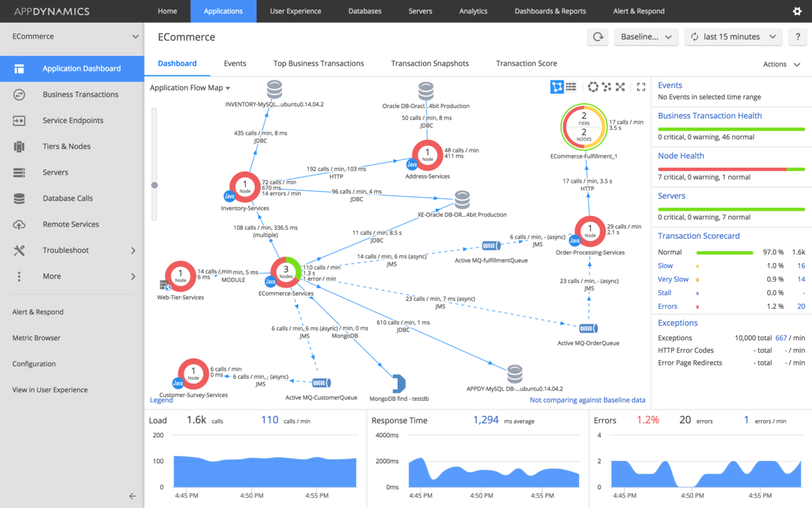This screenshot has width=812, height=508.
Task: Expand the Application Flow Map dropdown
Action: (x=190, y=88)
